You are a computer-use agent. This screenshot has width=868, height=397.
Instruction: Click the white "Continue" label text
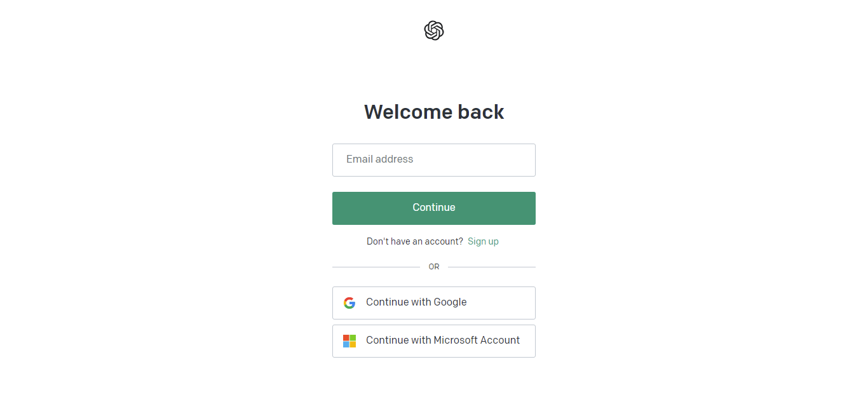(x=434, y=208)
